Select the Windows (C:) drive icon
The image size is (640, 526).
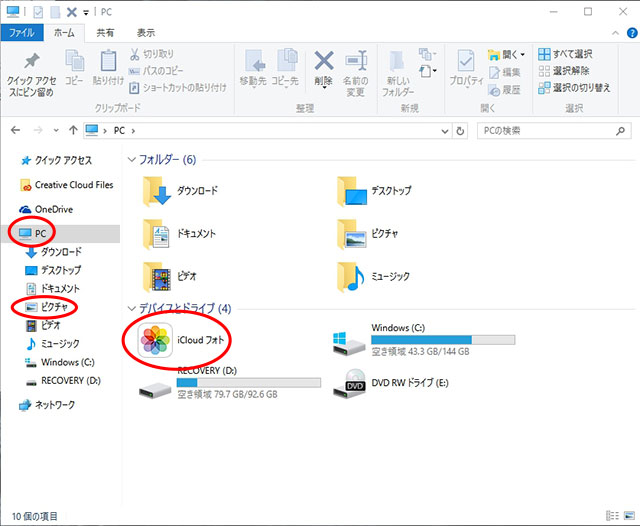pyautogui.click(x=349, y=343)
